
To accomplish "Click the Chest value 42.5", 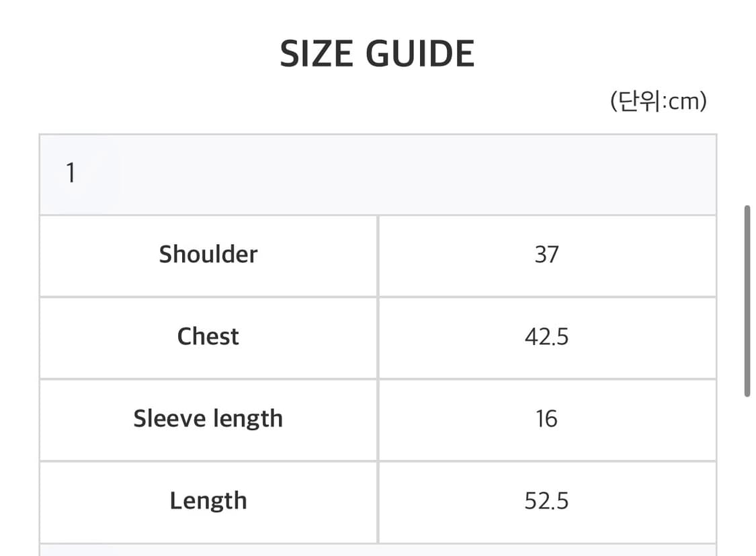I will click(547, 338).
